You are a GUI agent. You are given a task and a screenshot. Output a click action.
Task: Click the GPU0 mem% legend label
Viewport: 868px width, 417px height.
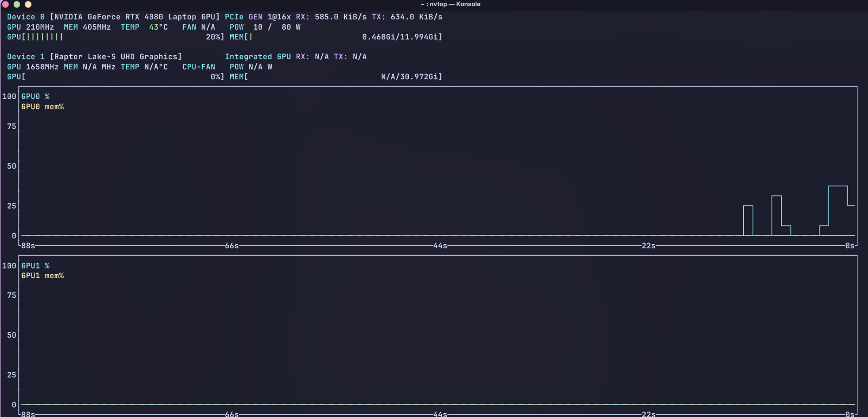(x=42, y=107)
